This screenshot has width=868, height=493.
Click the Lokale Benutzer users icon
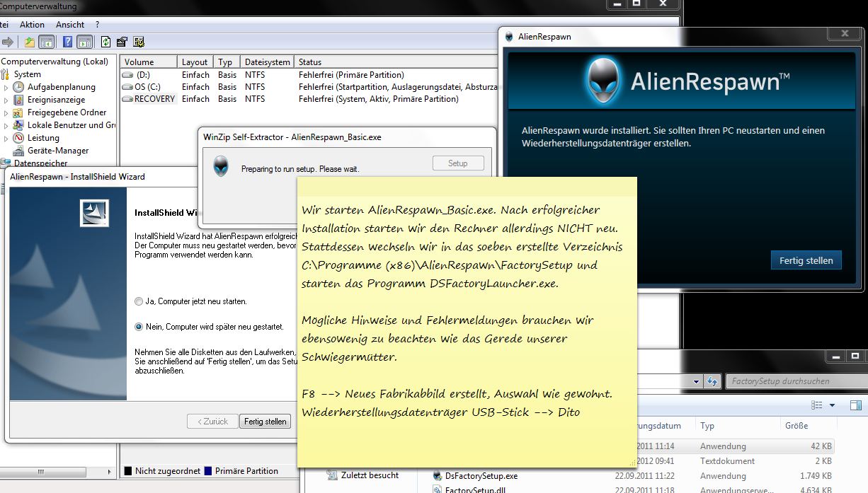pyautogui.click(x=20, y=125)
